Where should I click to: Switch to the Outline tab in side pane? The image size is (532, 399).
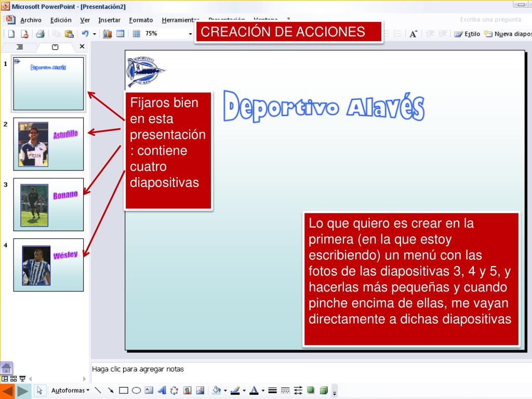click(20, 47)
